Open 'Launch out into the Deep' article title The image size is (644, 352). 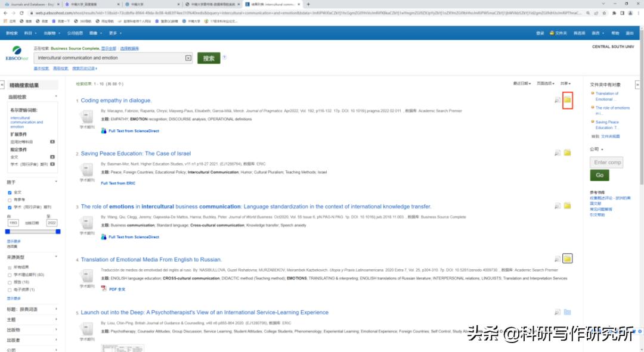tap(205, 312)
